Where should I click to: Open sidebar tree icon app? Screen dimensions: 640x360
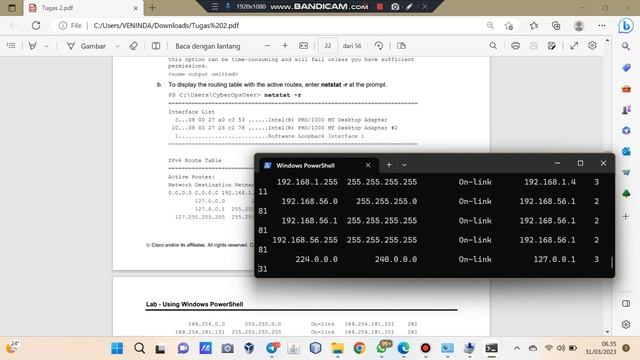[626, 193]
